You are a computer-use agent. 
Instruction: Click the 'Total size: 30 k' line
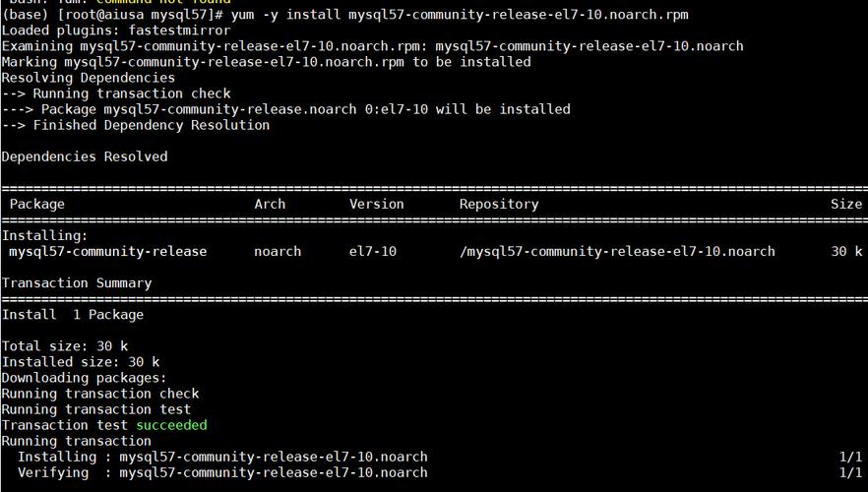coord(65,346)
